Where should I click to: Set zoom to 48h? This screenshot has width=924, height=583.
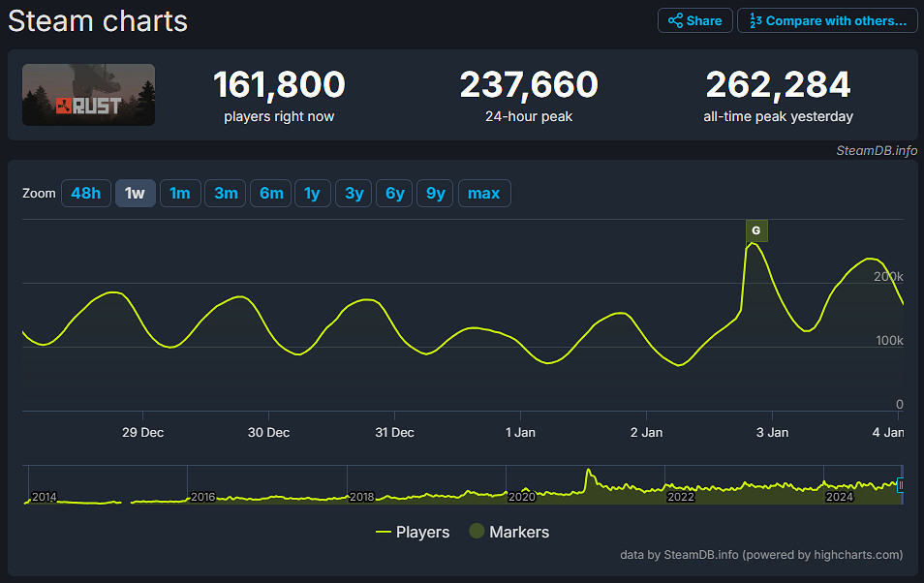[85, 193]
